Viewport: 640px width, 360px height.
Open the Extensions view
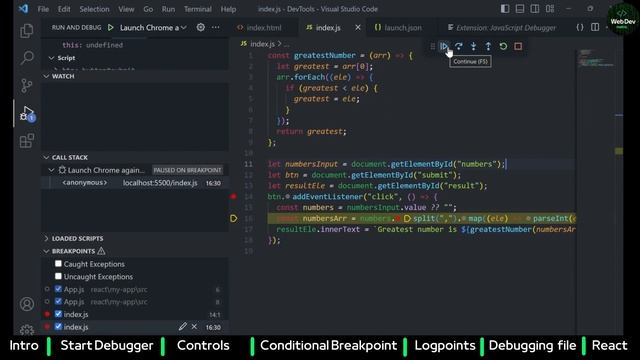point(27,141)
